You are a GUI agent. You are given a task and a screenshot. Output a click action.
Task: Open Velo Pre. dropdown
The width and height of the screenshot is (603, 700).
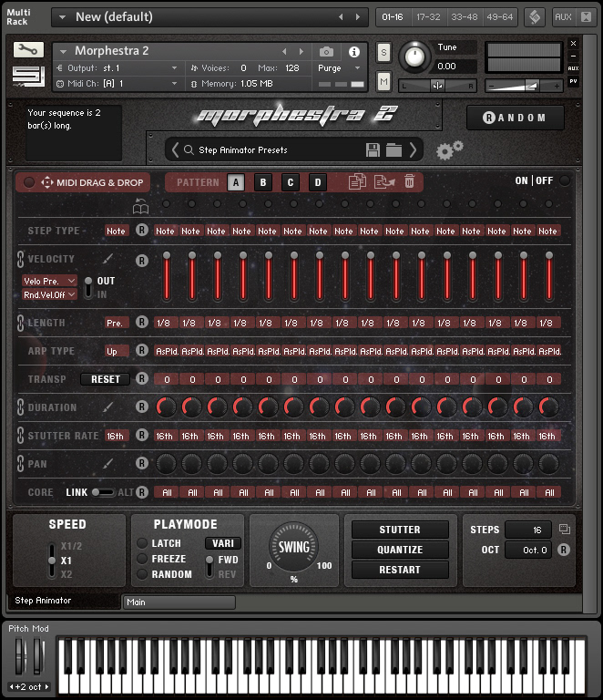[x=49, y=281]
